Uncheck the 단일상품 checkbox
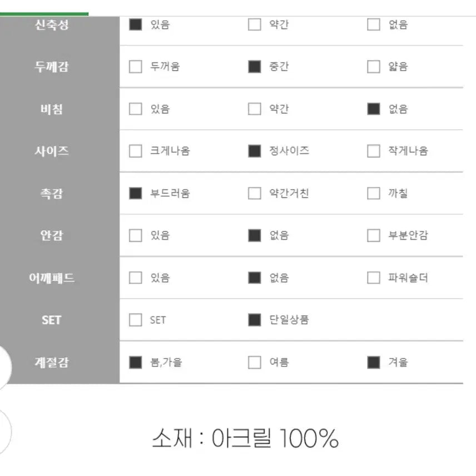The height and width of the screenshot is (476, 476). pos(254,320)
